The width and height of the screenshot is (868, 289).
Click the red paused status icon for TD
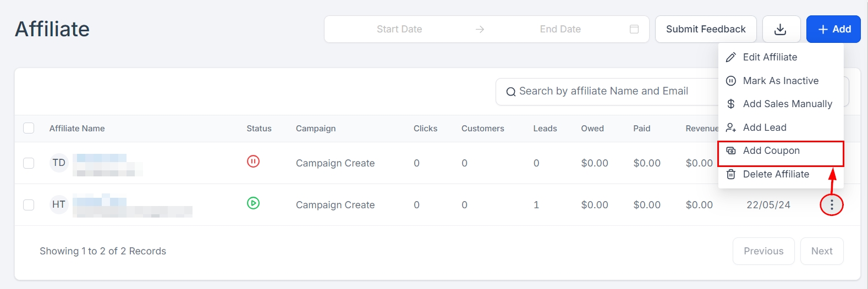pos(253,162)
